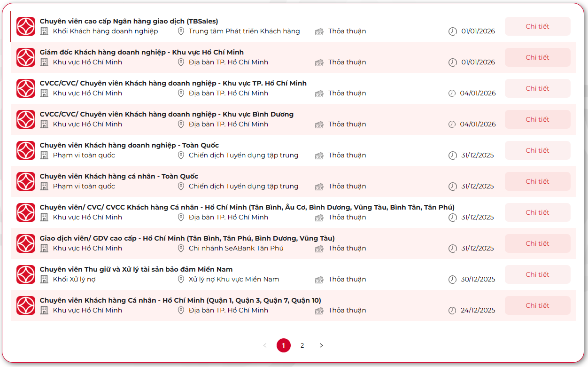This screenshot has height=367, width=588.
Task: Click logo next to Giám đốc Khách hàng doanh nghiệp
Action: [x=26, y=57]
